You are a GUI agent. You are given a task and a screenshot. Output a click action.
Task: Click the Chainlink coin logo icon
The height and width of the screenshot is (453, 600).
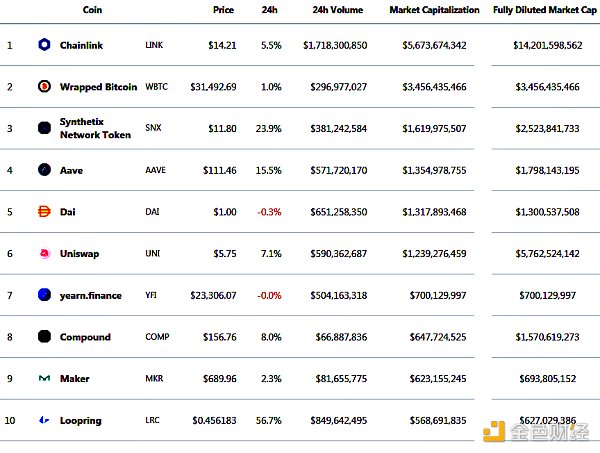(44, 45)
